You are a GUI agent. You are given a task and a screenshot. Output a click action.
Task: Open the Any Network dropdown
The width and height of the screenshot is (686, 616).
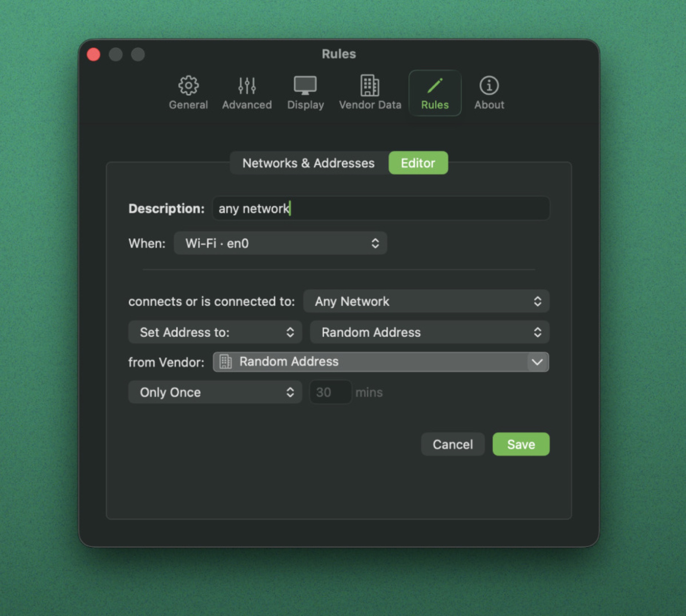pos(426,301)
